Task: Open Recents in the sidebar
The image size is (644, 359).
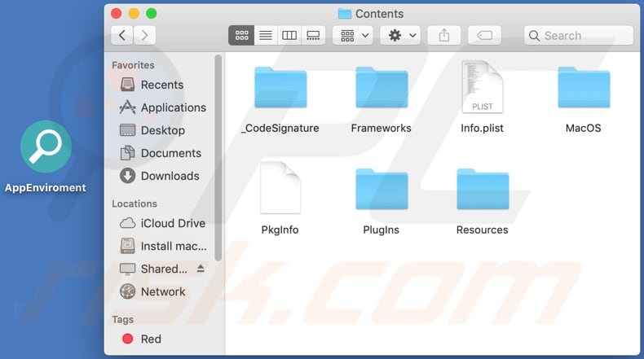Action: (x=162, y=85)
